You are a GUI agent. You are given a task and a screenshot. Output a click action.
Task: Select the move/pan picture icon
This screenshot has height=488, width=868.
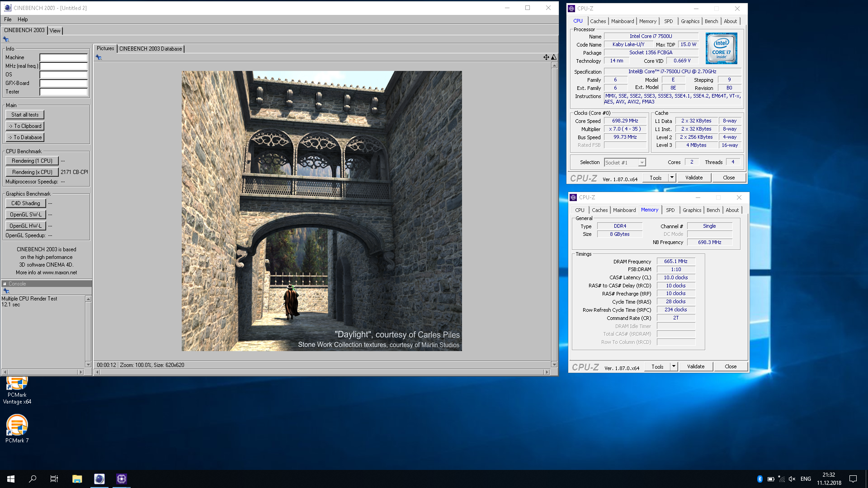click(x=546, y=57)
